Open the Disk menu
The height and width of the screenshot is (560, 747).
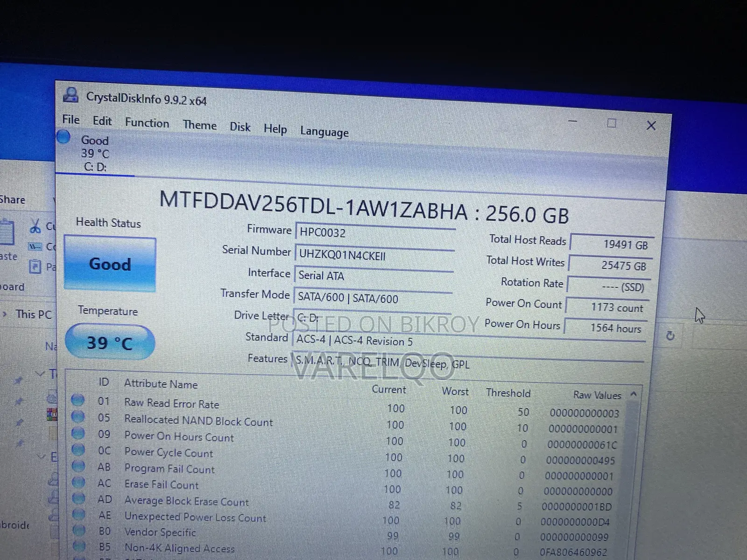point(240,127)
